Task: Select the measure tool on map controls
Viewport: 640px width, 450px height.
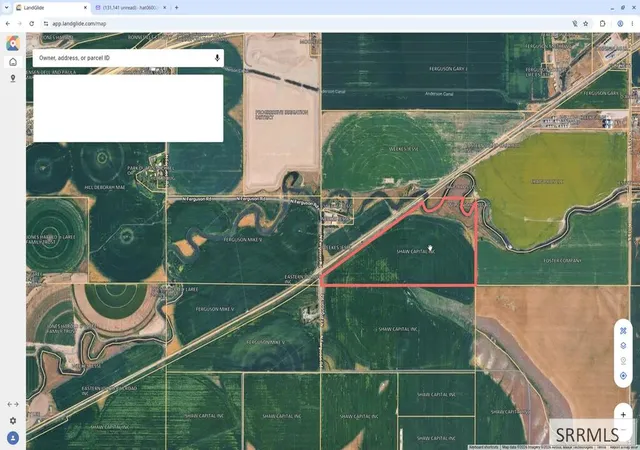Action: click(623, 330)
